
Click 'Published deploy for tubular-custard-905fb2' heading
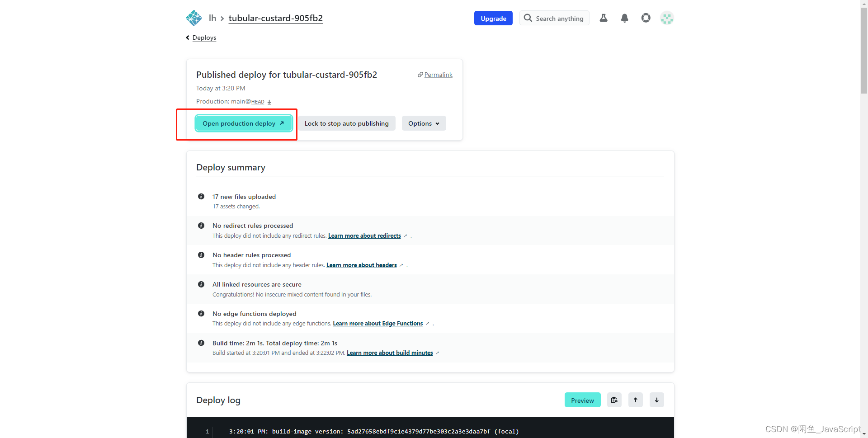pos(287,75)
